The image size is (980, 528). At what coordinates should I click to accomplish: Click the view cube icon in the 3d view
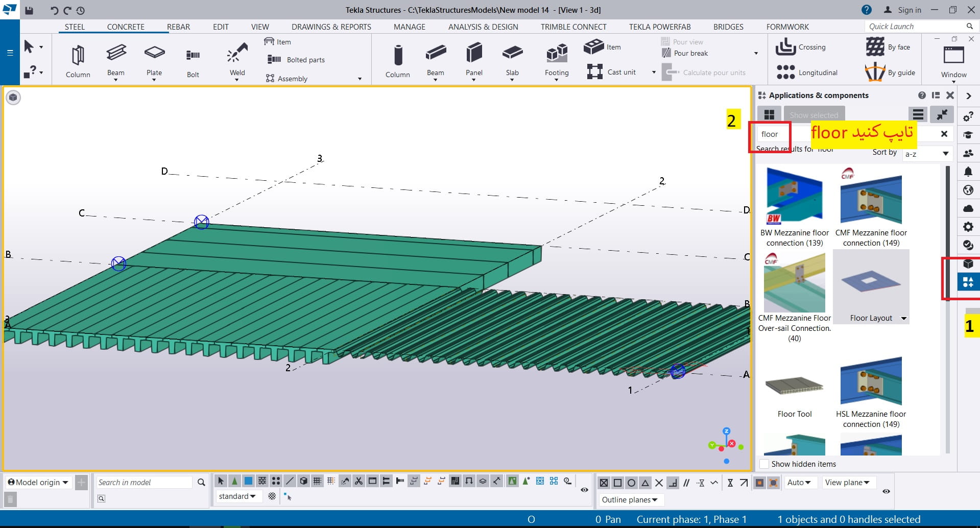point(13,97)
